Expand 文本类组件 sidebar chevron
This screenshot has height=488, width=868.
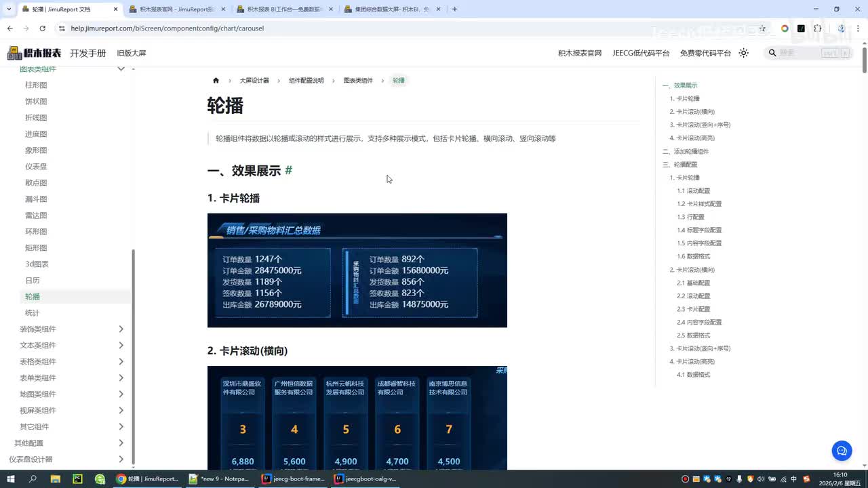121,345
